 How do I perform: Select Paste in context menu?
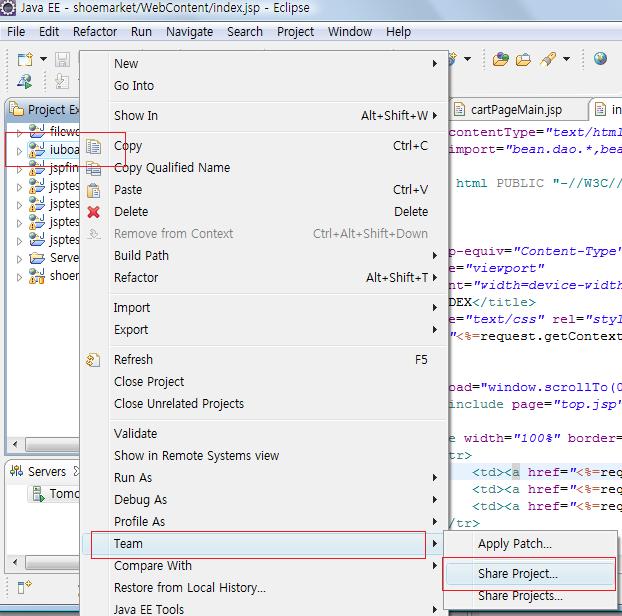click(x=264, y=190)
